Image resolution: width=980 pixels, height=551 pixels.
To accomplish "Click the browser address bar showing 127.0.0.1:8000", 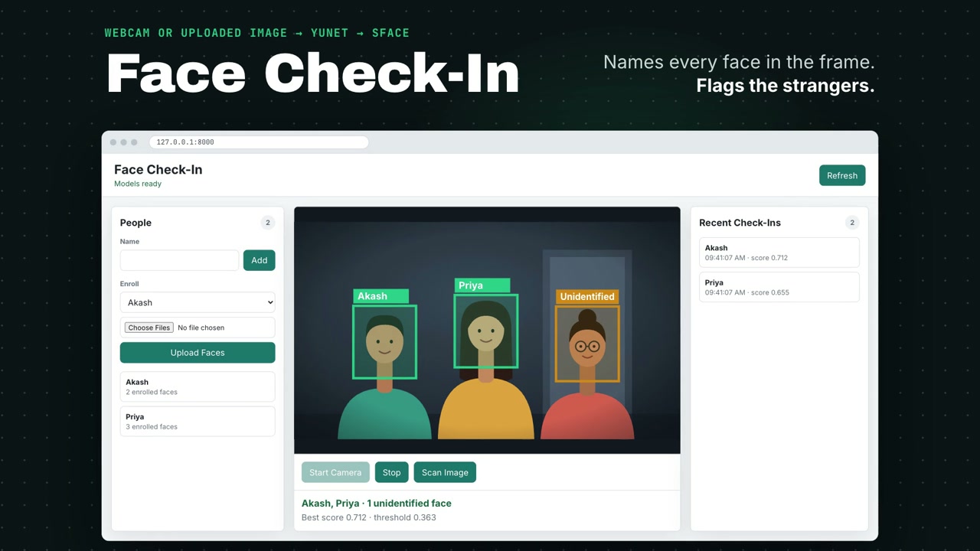I will point(259,142).
